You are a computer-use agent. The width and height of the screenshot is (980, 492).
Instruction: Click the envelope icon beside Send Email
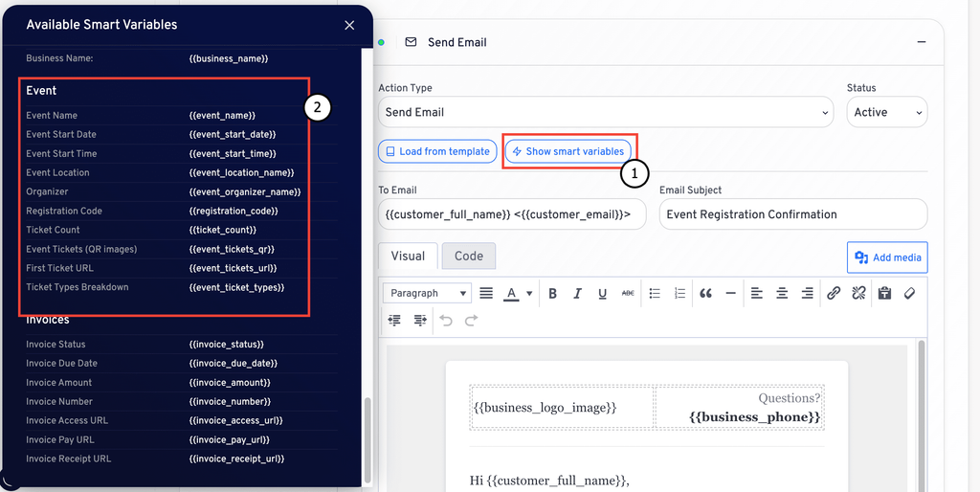[x=411, y=42]
